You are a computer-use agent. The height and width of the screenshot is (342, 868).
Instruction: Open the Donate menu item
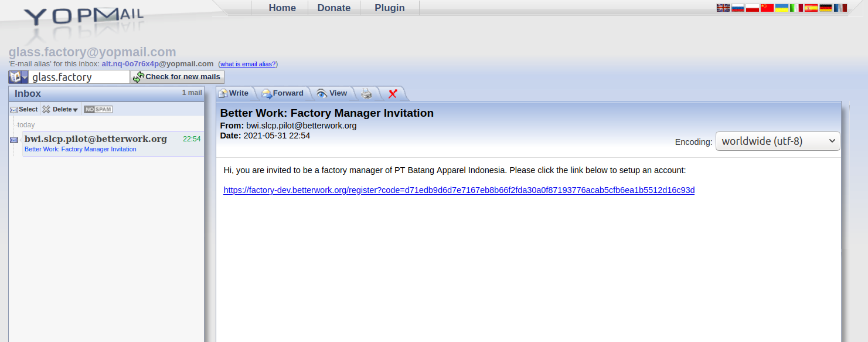(x=333, y=8)
